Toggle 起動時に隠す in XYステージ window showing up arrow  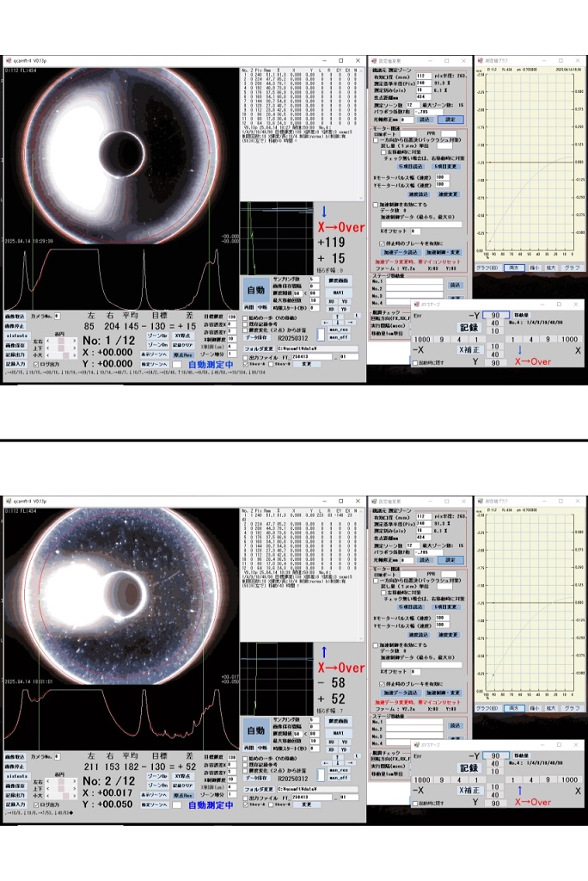pos(415,804)
